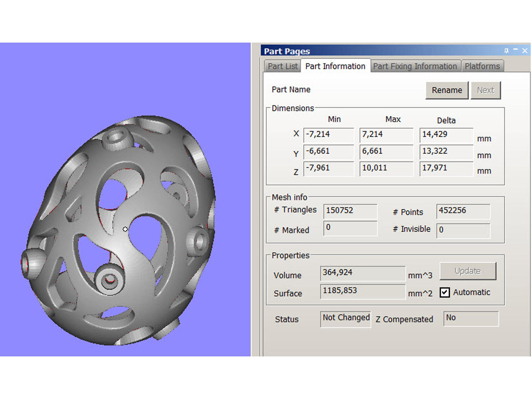Click the Rename button
Viewport: 532px width, 399px height.
(x=447, y=90)
